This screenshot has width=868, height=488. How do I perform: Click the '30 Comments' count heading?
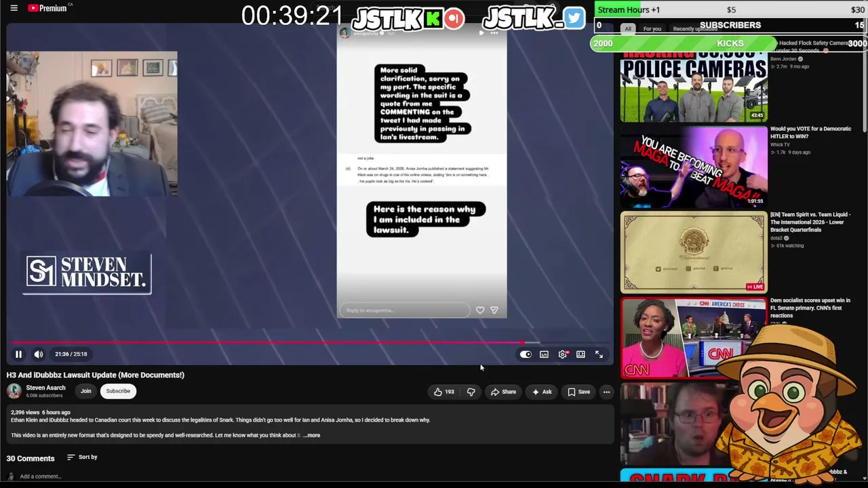click(31, 458)
